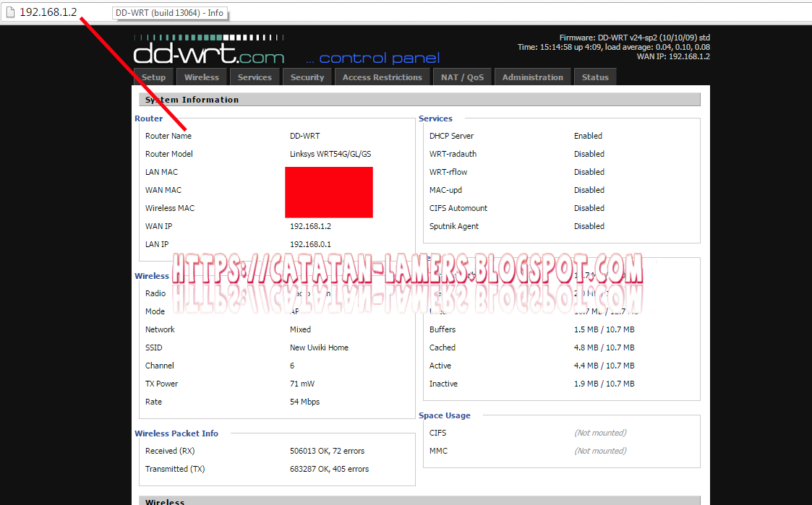Click Transmitted (TX) value 683287 OK, 405 errors
This screenshot has height=505, width=812.
[330, 470]
